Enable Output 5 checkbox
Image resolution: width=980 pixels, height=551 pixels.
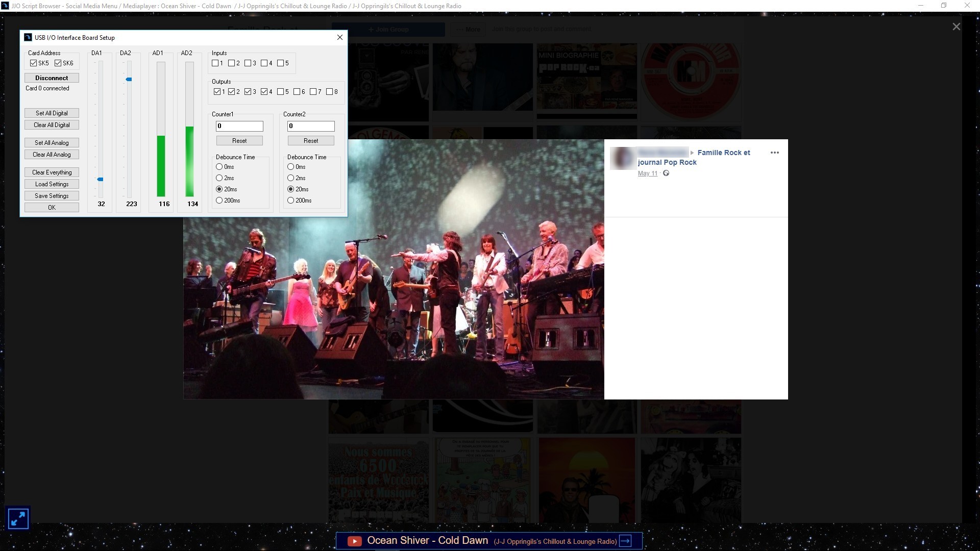click(x=281, y=92)
